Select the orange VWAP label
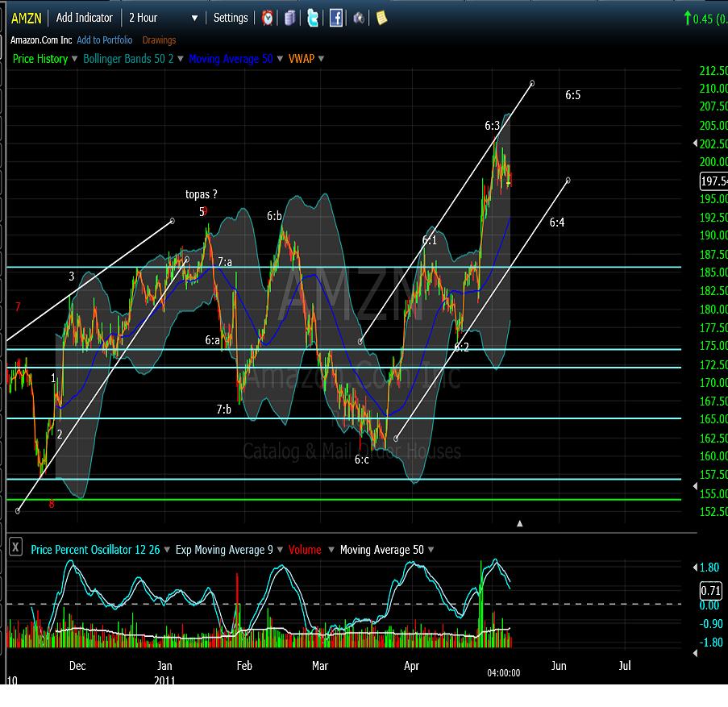The width and height of the screenshot is (728, 707). 302,59
